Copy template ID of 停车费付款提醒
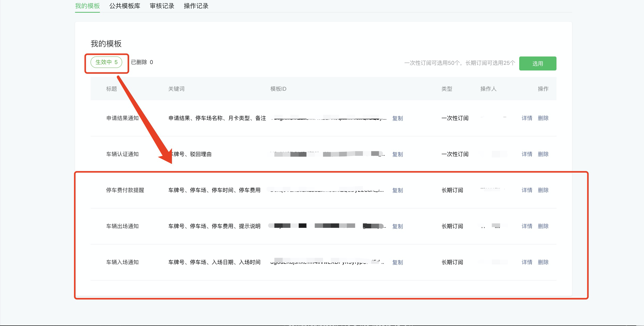Screen dimensions: 644x326 [398, 190]
